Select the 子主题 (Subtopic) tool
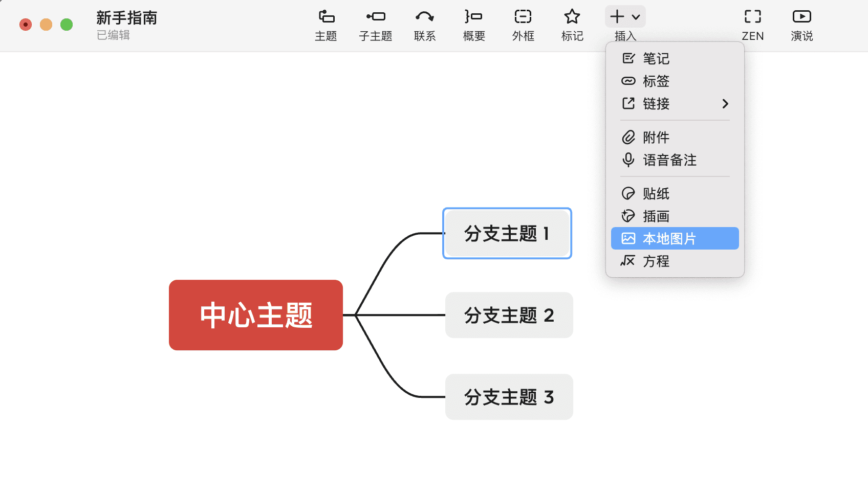Viewport: 868px width, 494px height. click(x=375, y=25)
